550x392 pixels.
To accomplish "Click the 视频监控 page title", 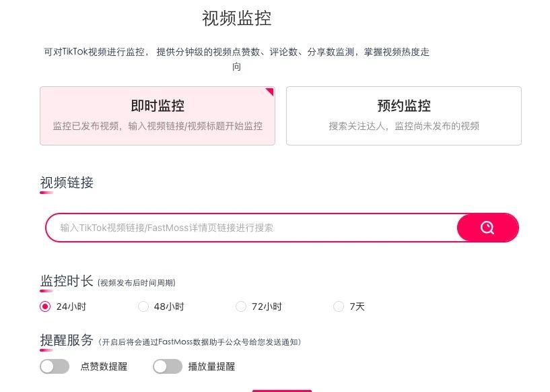I will point(236,18).
